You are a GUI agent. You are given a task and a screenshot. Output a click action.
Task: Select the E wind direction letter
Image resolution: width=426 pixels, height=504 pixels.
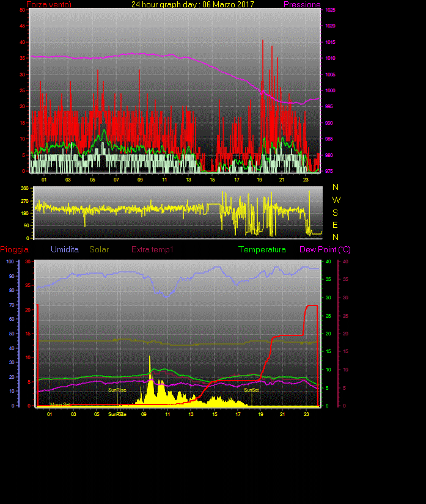pos(336,225)
